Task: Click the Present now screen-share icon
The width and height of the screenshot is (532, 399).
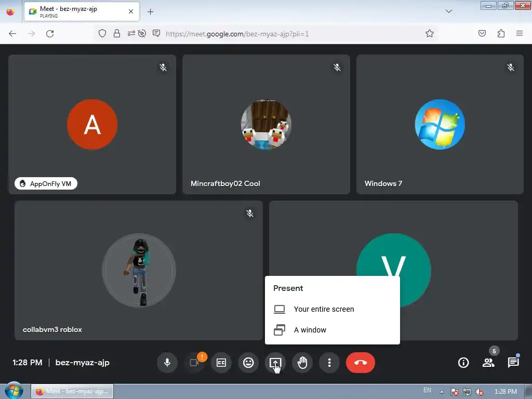Action: pos(275,362)
